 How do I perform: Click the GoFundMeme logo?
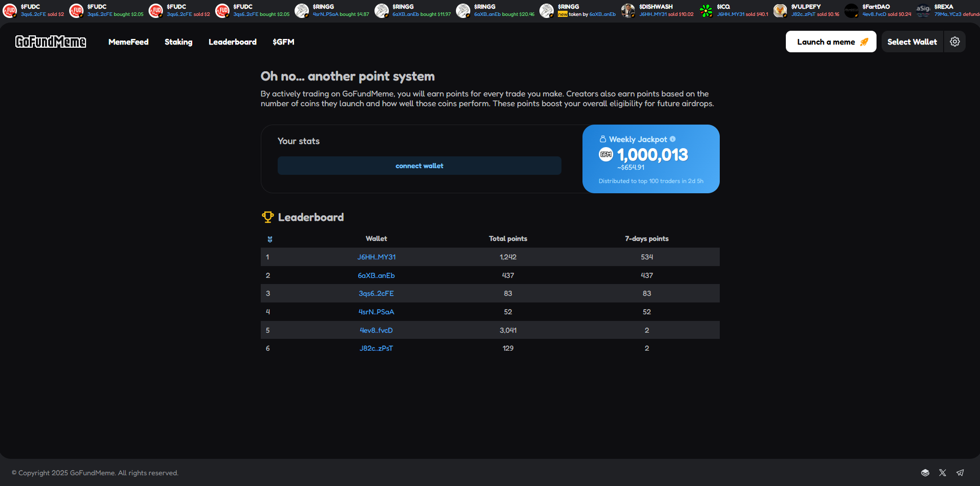point(51,42)
